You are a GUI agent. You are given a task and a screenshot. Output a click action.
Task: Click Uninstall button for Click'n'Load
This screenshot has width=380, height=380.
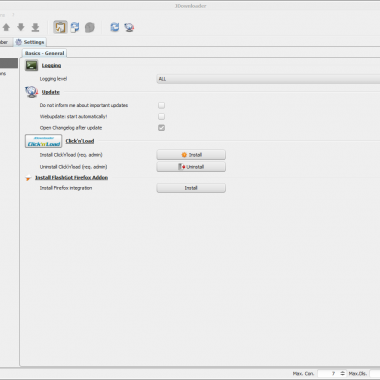tap(191, 167)
